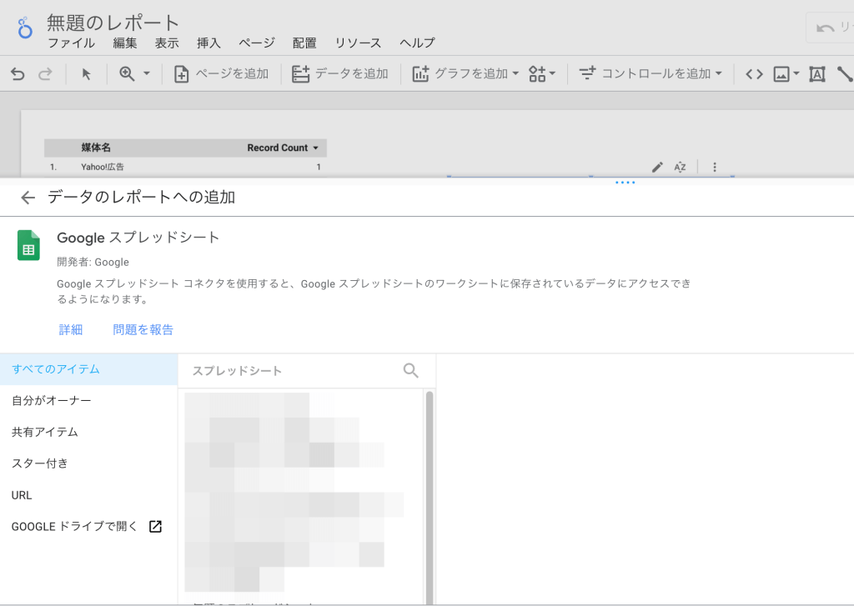Viewport: 854px width, 616px height.
Task: Click the search magnifier icon in spreadsheet list
Action: coord(410,371)
